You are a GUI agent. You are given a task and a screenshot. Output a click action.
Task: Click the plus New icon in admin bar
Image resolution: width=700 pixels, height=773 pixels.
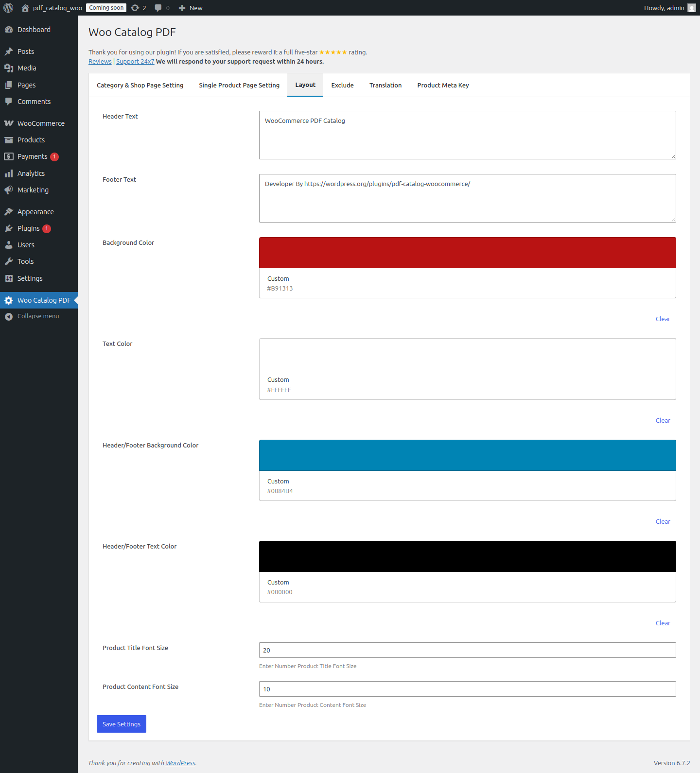pos(182,8)
